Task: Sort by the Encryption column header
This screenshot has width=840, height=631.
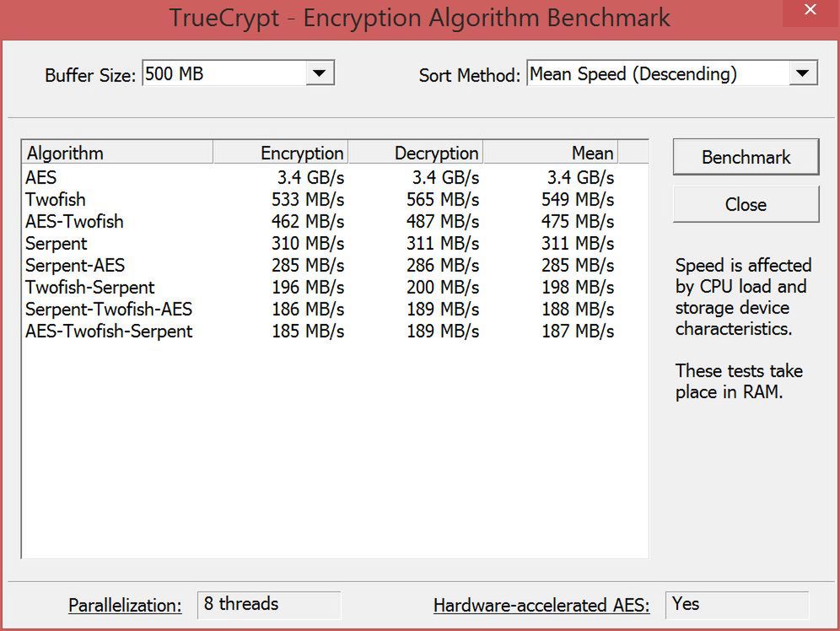Action: pos(281,153)
